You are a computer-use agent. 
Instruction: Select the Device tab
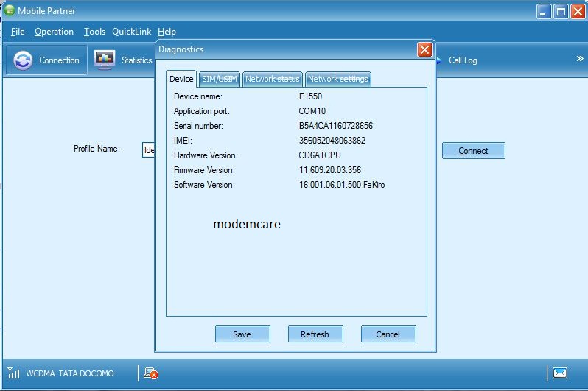click(x=181, y=79)
